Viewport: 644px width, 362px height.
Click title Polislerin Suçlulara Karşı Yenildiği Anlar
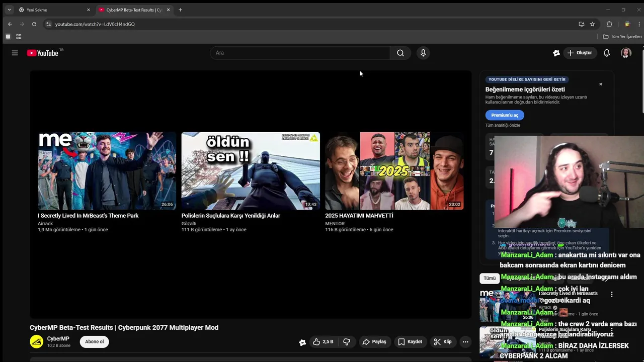[x=231, y=216]
